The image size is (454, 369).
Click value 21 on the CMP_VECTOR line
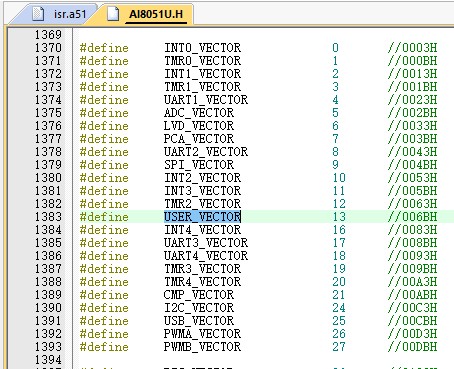click(x=339, y=295)
